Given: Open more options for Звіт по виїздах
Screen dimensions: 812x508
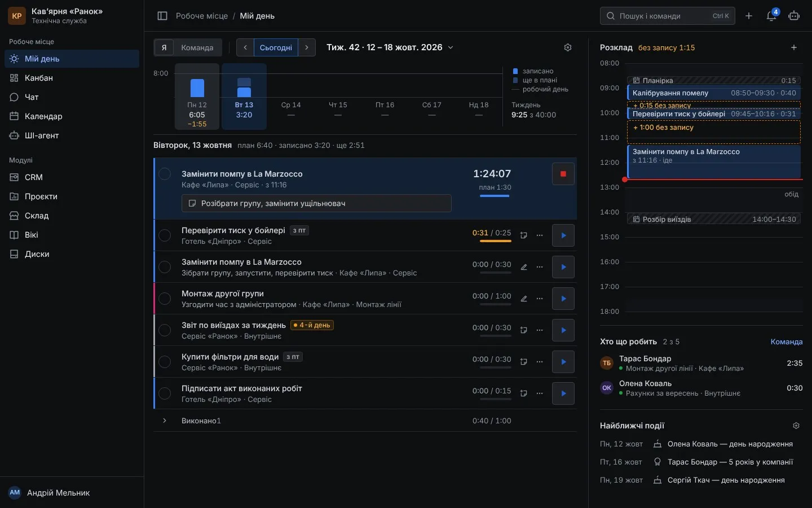Looking at the screenshot, I should click(x=540, y=330).
